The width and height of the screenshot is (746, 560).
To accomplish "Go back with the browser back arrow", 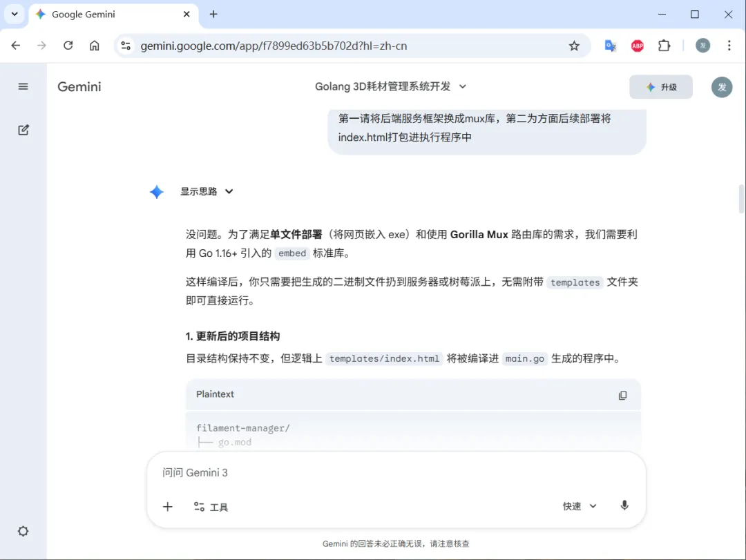I will pos(16,46).
